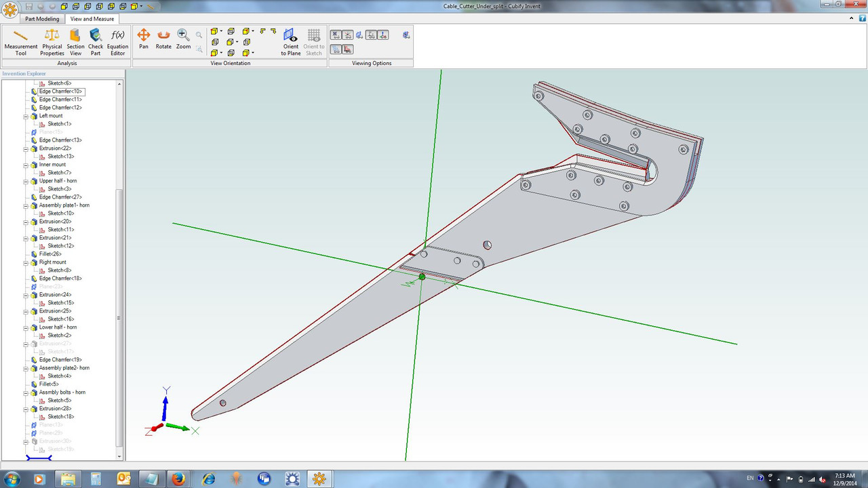This screenshot has width=868, height=488.
Task: Select the Rotate view tool
Action: (163, 39)
